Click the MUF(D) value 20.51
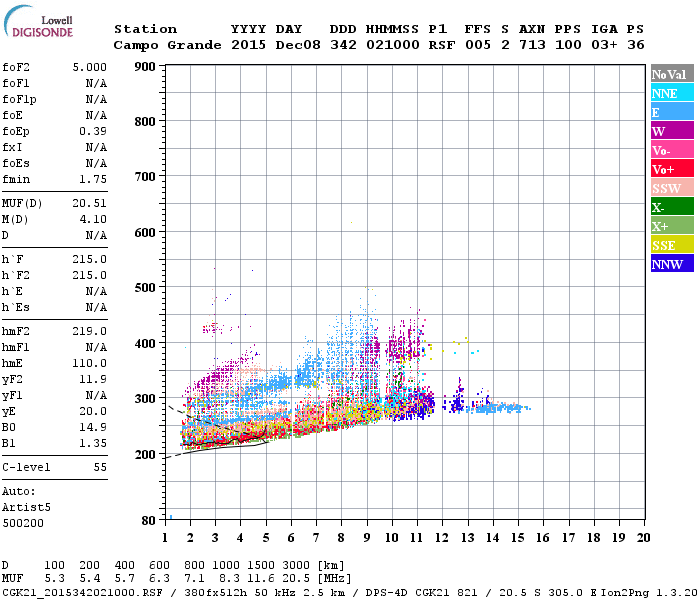 click(90, 204)
